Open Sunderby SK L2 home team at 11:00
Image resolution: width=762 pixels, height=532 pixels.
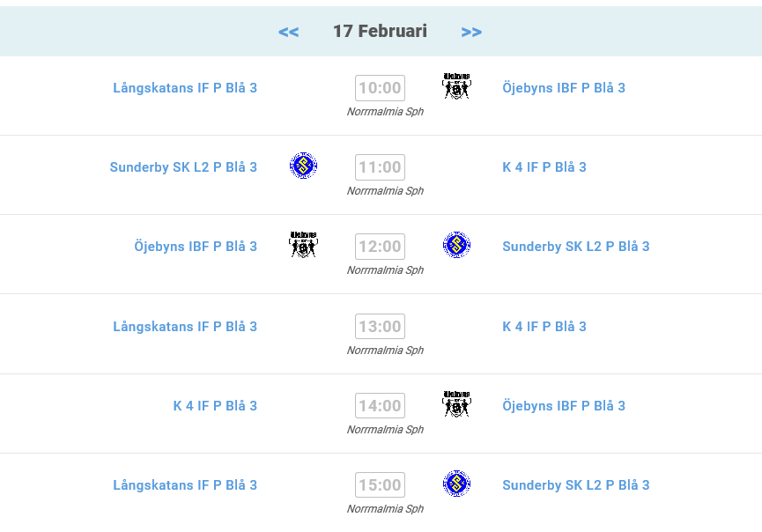183,167
